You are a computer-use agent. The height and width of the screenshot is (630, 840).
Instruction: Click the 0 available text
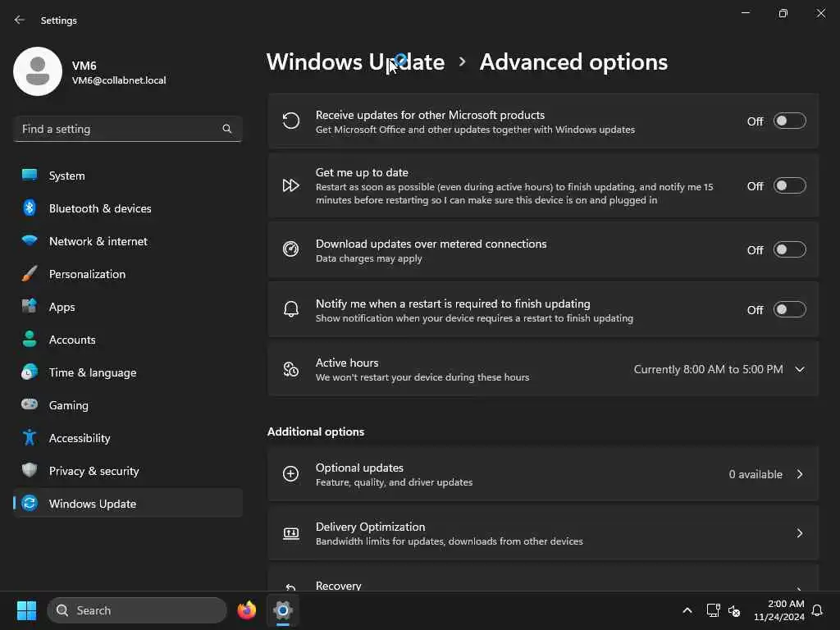point(756,474)
